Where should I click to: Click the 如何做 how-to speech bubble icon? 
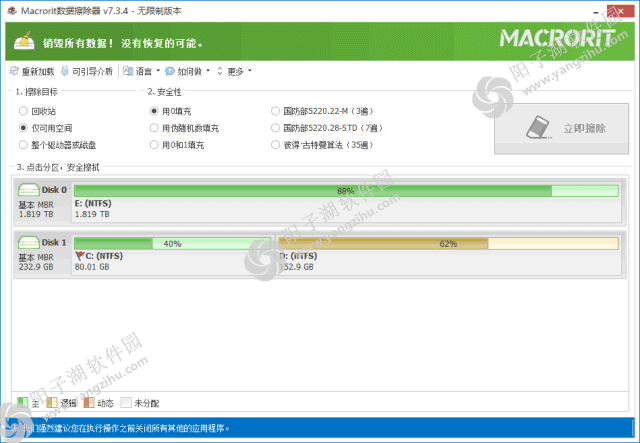click(170, 71)
